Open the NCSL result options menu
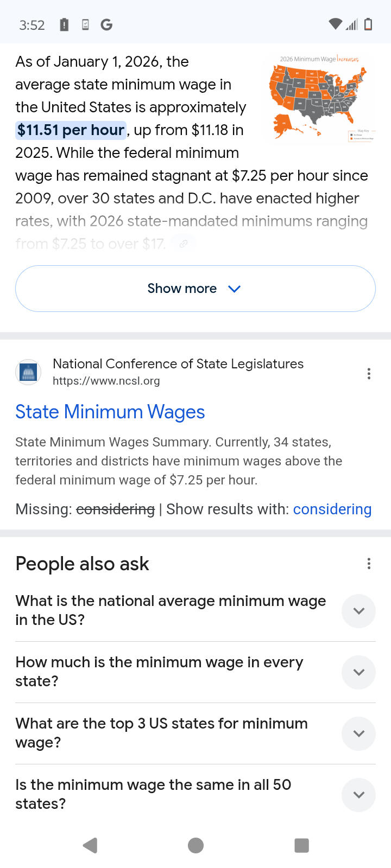The image size is (391, 868). click(369, 374)
